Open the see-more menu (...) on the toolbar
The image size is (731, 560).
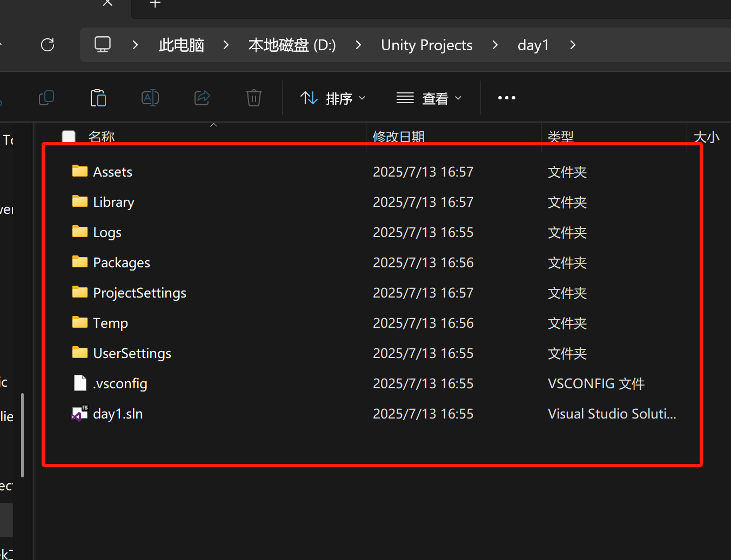tap(506, 98)
